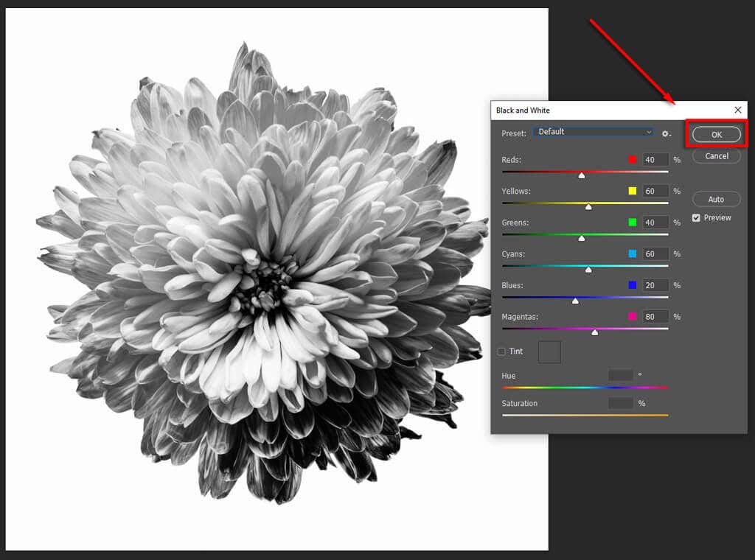Open preset options gear menu

(666, 133)
